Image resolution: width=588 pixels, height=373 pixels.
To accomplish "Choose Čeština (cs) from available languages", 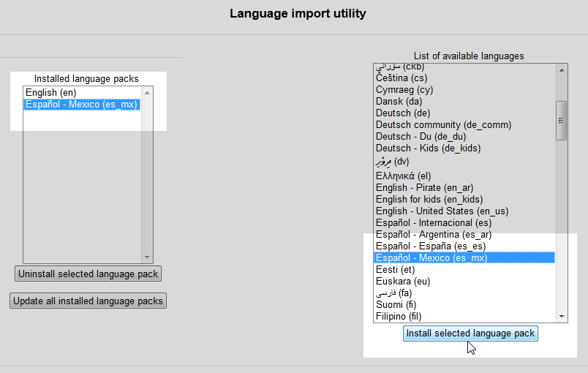I will pos(402,78).
